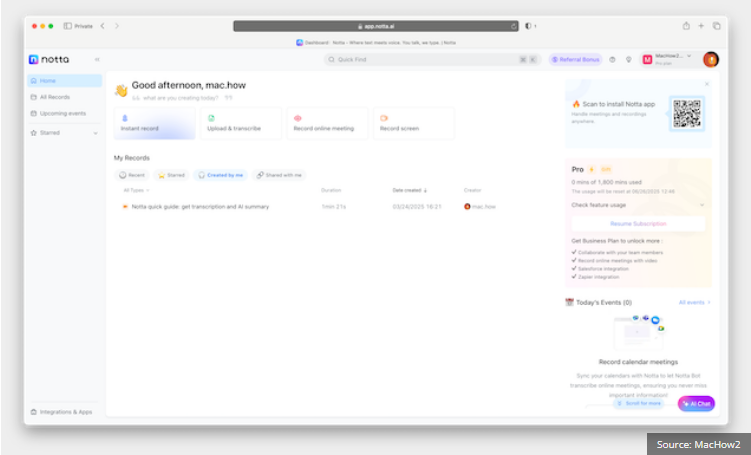
Task: Choose Upload & transcribe
Action: (x=241, y=124)
